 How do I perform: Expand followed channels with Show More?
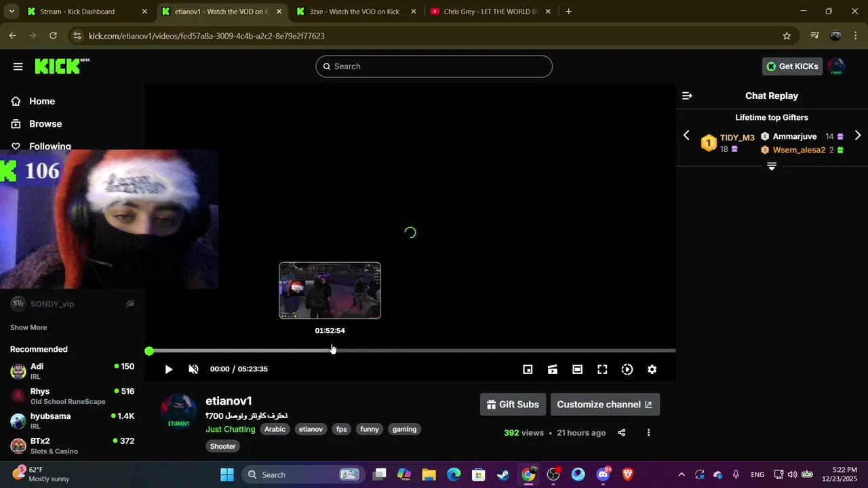[x=28, y=327]
